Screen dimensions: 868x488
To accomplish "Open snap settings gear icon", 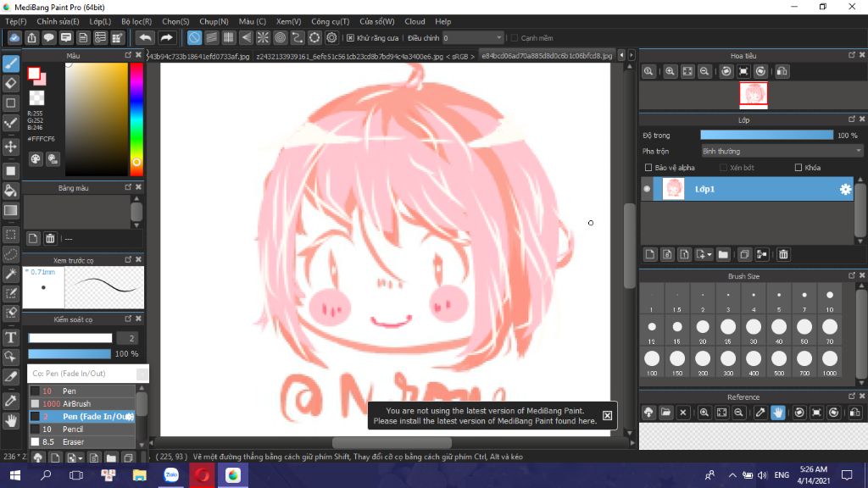I will click(x=331, y=37).
